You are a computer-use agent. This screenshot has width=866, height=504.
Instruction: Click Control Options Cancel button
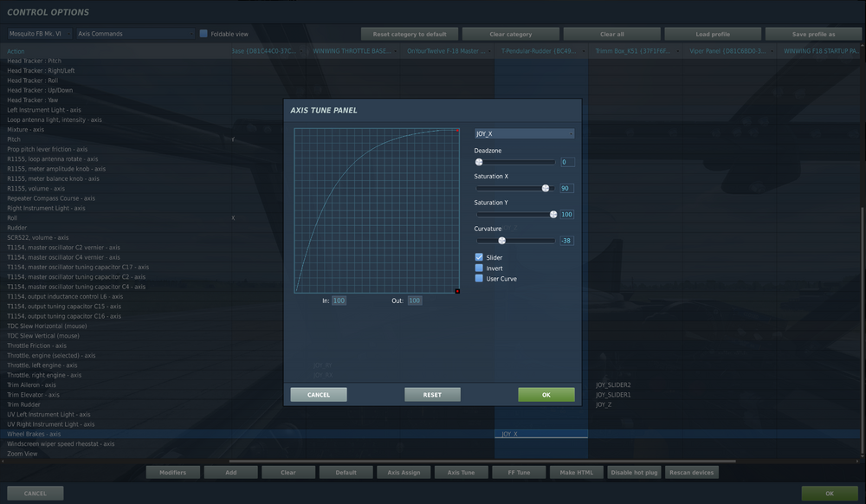click(36, 493)
